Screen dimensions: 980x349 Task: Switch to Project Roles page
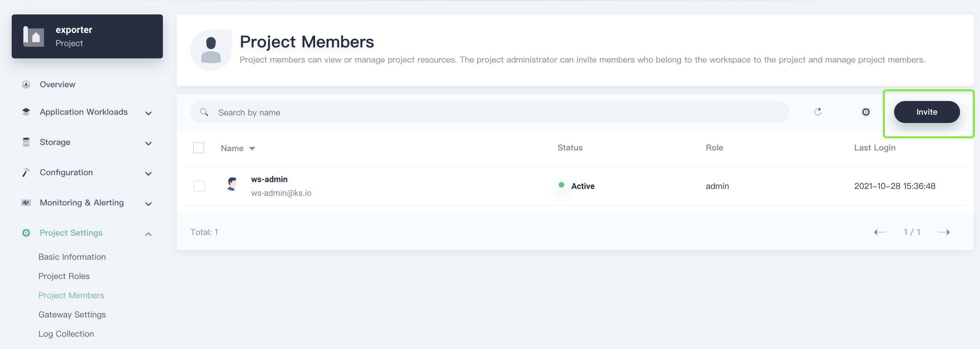64,276
